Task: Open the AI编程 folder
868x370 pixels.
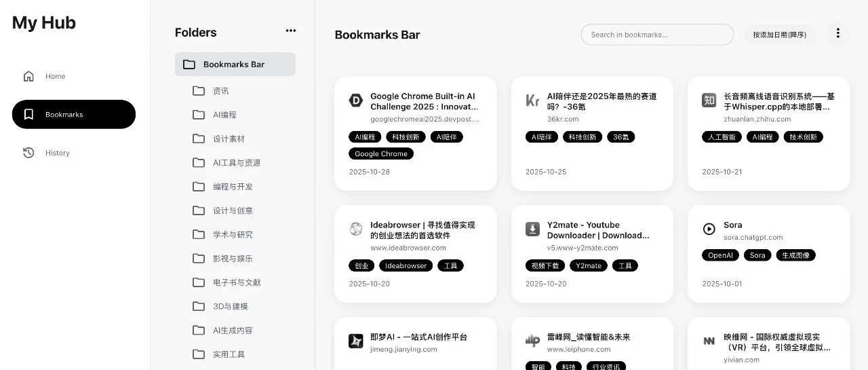Action: [x=224, y=115]
